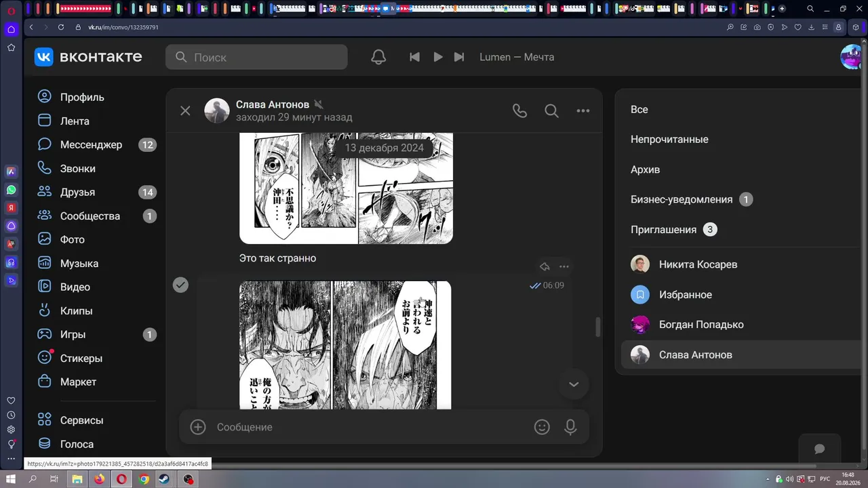Click the ВКонтакте logo
The height and width of the screenshot is (488, 868).
pos(88,57)
